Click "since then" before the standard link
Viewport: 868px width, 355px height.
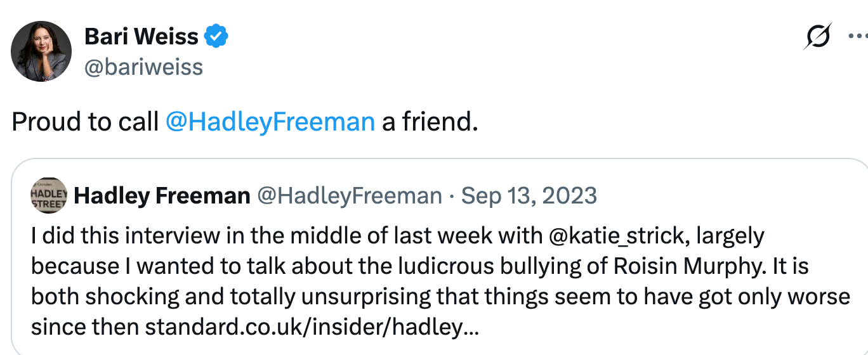[x=86, y=328]
